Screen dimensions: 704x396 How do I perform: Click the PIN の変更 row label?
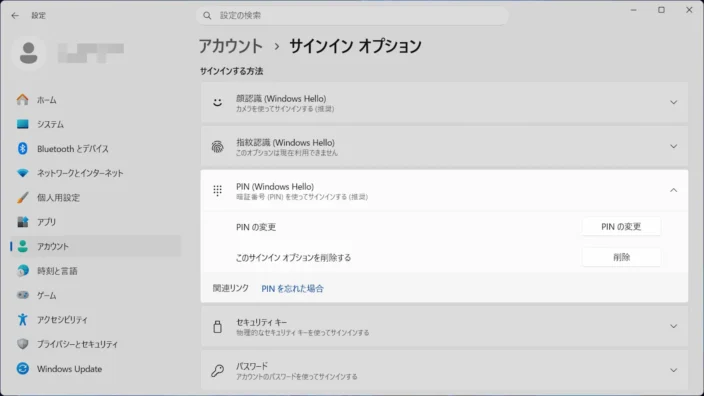256,227
